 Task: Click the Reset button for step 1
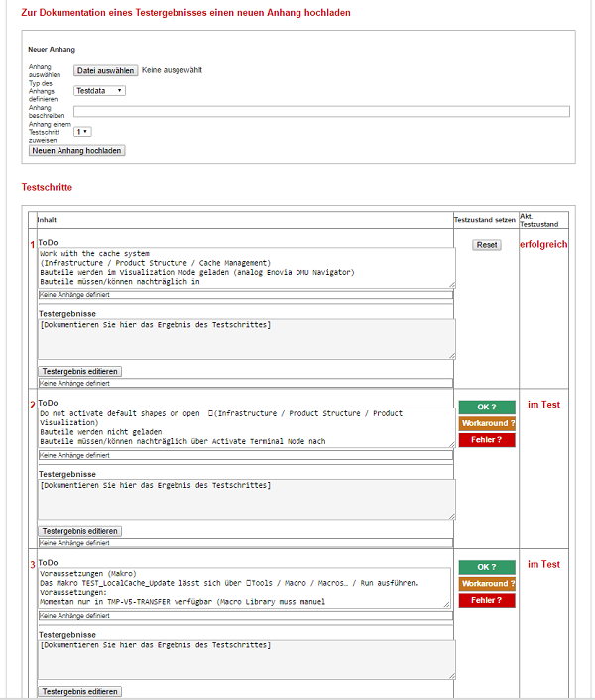tap(487, 245)
